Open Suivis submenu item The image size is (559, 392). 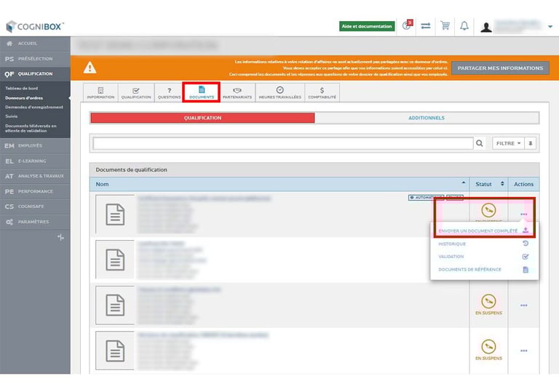click(x=11, y=116)
